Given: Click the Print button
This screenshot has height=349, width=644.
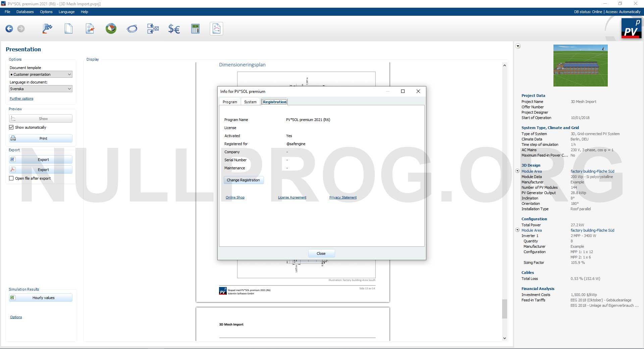Looking at the screenshot, I should pyautogui.click(x=41, y=138).
